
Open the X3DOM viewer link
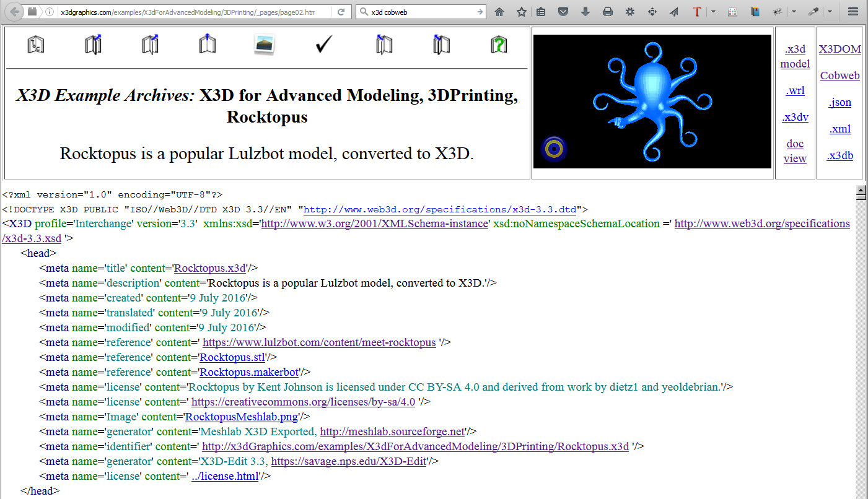click(x=840, y=49)
